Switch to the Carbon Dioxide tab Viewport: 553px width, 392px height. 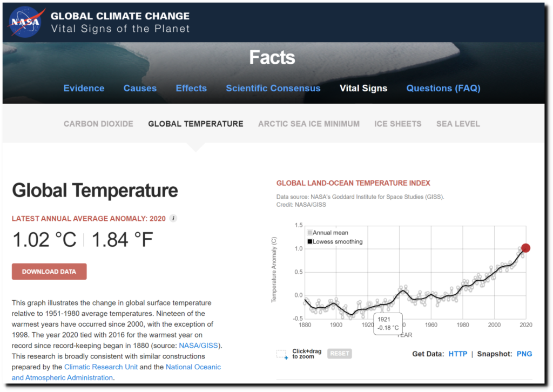pos(98,124)
